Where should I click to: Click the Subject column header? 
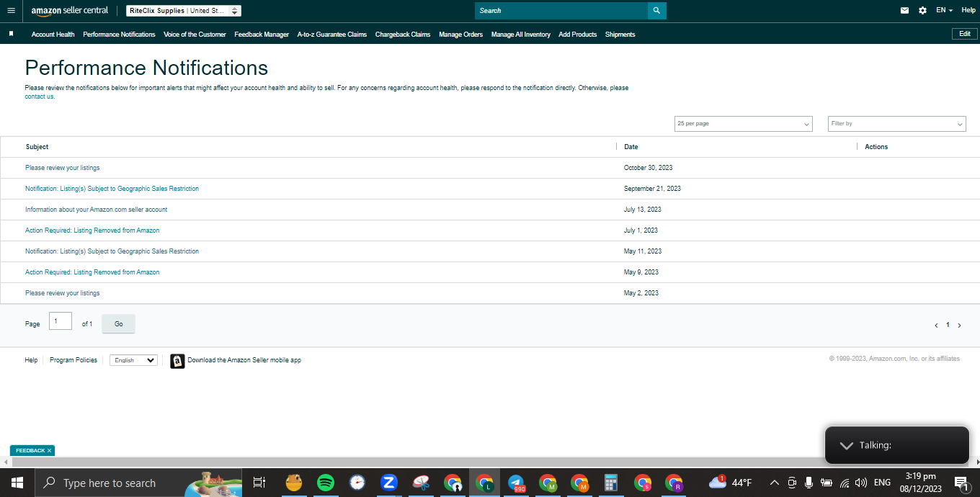coord(37,147)
